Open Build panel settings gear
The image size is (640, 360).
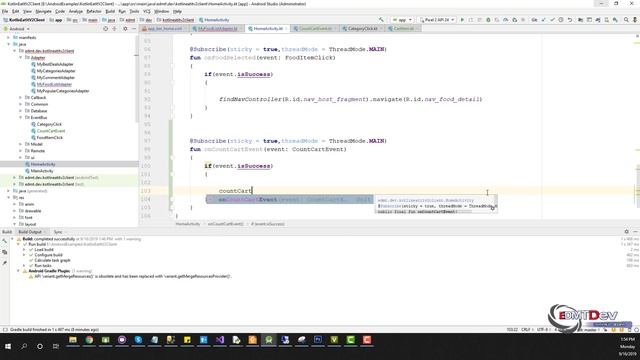click(x=627, y=231)
